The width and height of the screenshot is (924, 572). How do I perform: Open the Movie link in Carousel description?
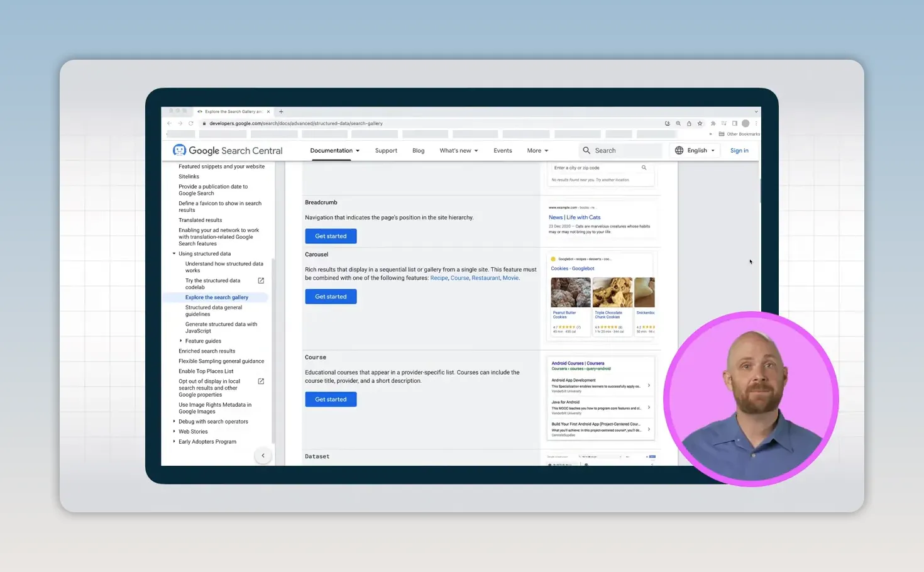click(x=510, y=278)
